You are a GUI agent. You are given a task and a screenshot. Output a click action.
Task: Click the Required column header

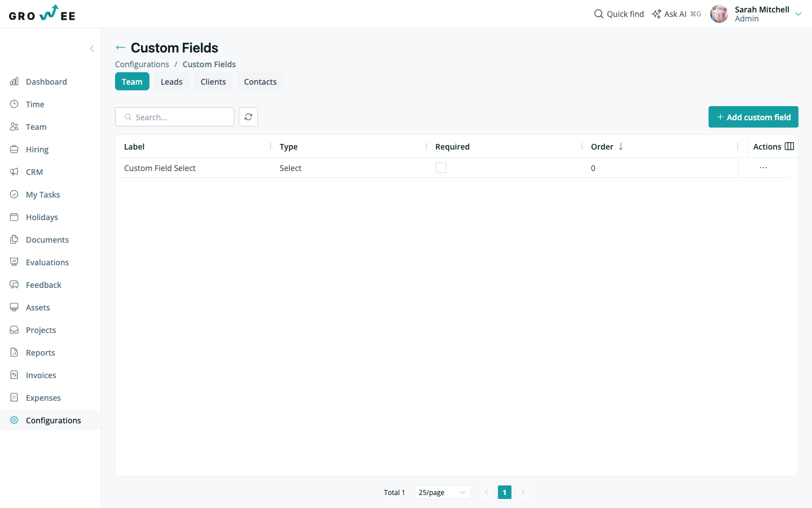[452, 147]
